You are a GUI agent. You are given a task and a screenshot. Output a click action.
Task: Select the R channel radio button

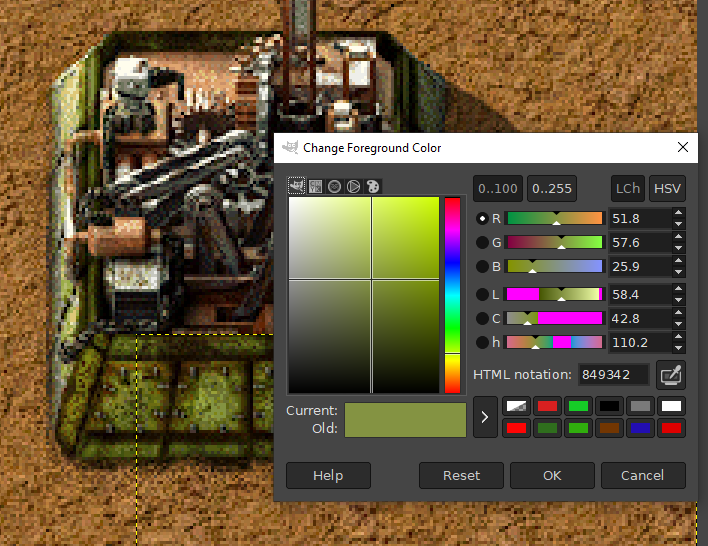482,219
